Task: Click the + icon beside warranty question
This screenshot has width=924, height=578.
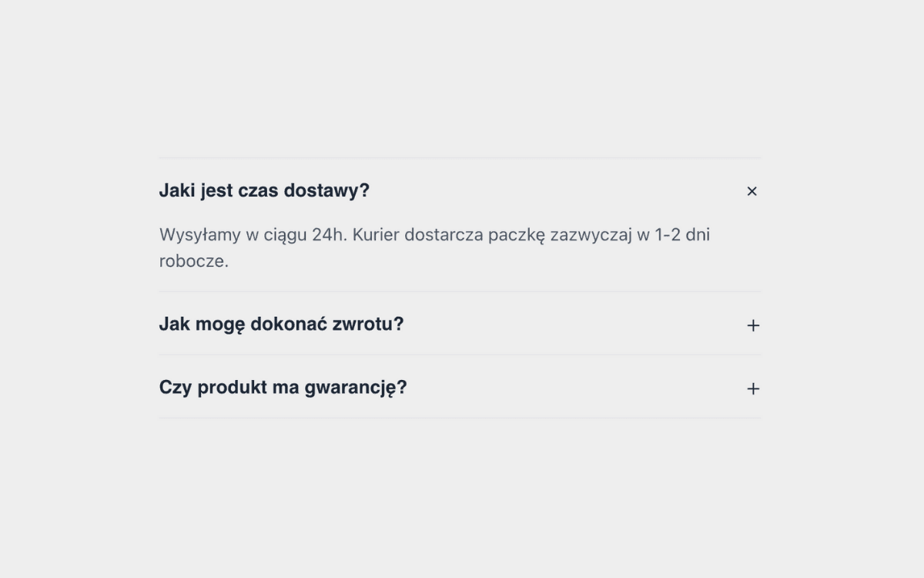Action: [752, 388]
